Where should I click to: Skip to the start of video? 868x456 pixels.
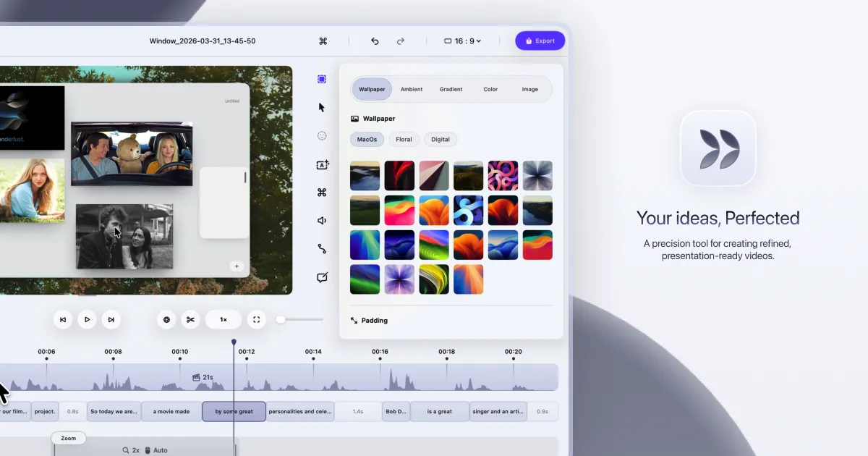coord(63,319)
